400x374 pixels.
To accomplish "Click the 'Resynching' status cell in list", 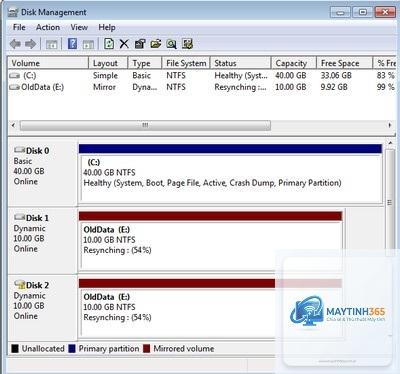I will point(240,87).
